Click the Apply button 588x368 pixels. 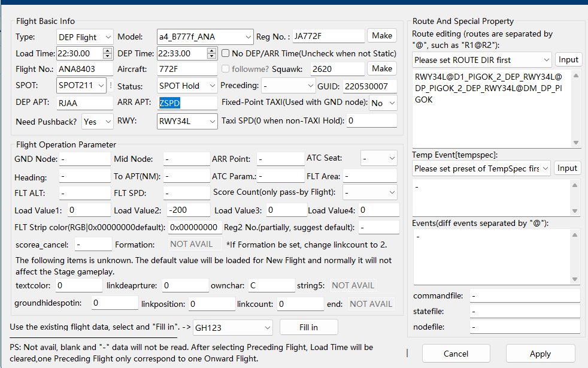point(540,354)
